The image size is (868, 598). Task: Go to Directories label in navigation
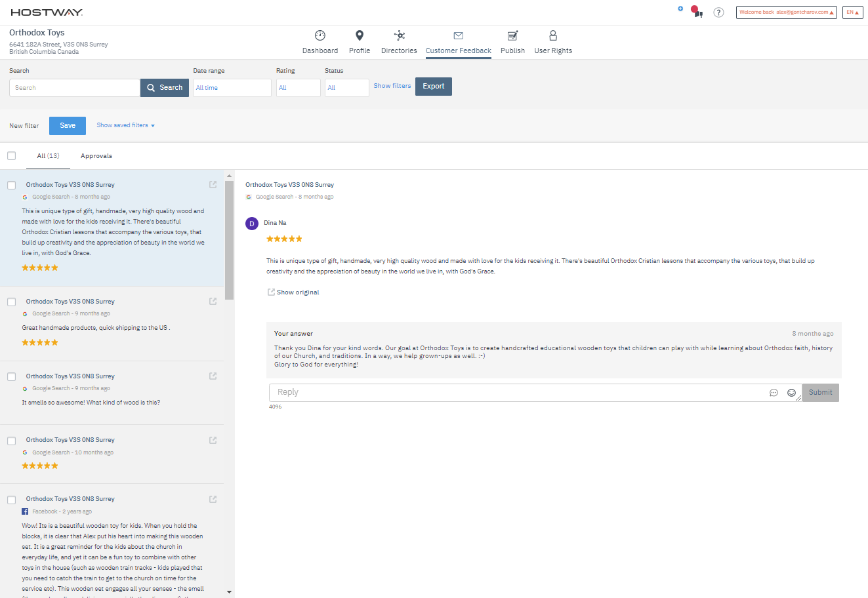click(x=399, y=50)
